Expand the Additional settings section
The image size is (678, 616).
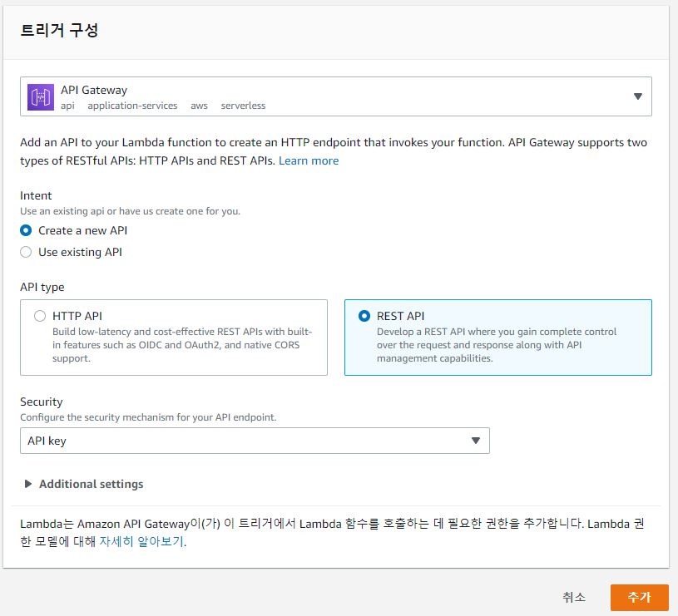[x=84, y=484]
